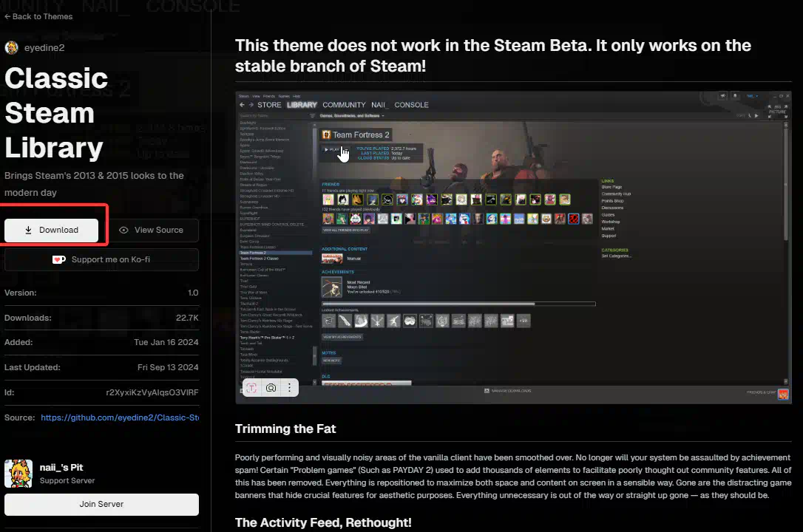Click the library filter icon
Image resolution: width=803 pixels, height=532 pixels.
coord(312,116)
